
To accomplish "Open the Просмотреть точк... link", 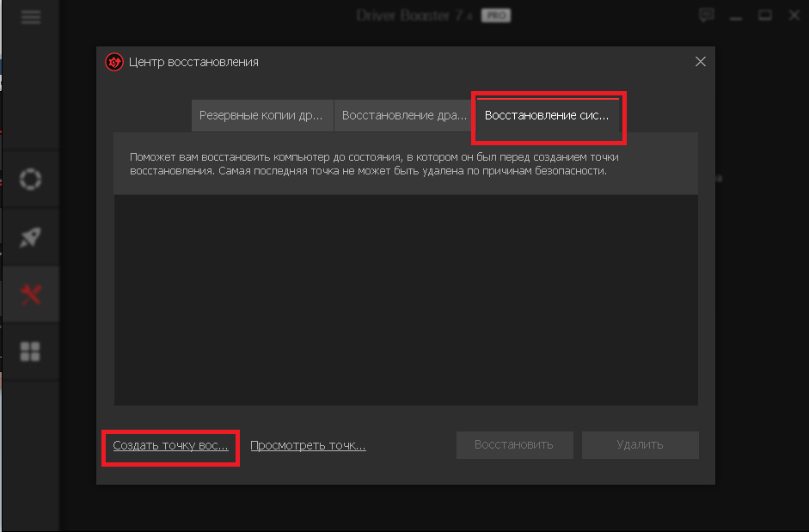I will pos(308,445).
